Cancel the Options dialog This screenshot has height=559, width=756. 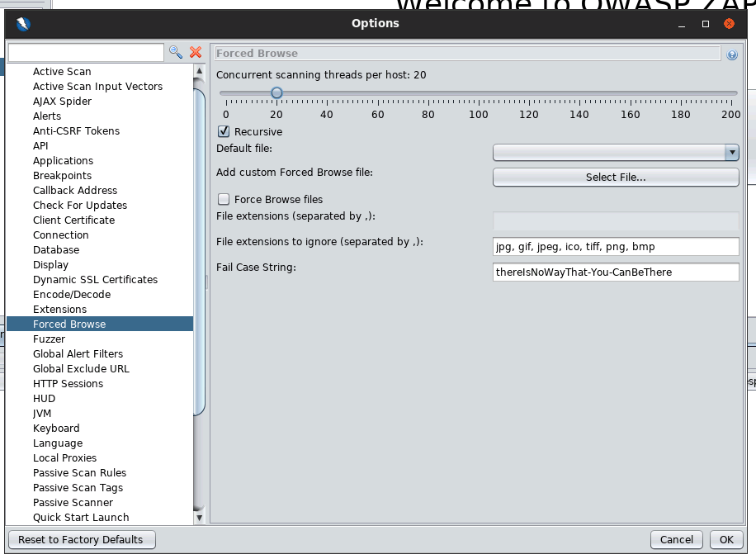click(677, 540)
